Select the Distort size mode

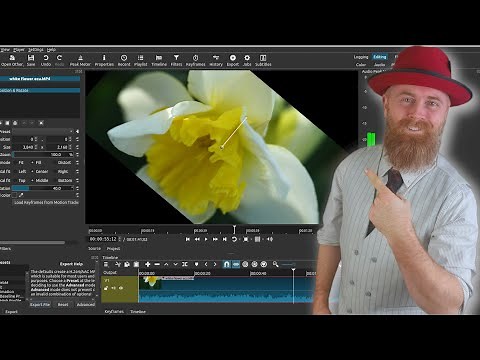pos(62,163)
